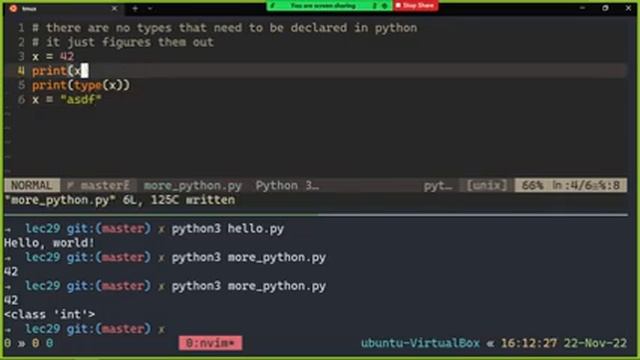Open a new terminal tab with plus
Image resolution: width=640 pixels, height=360 pixels.
pyautogui.click(x=135, y=8)
